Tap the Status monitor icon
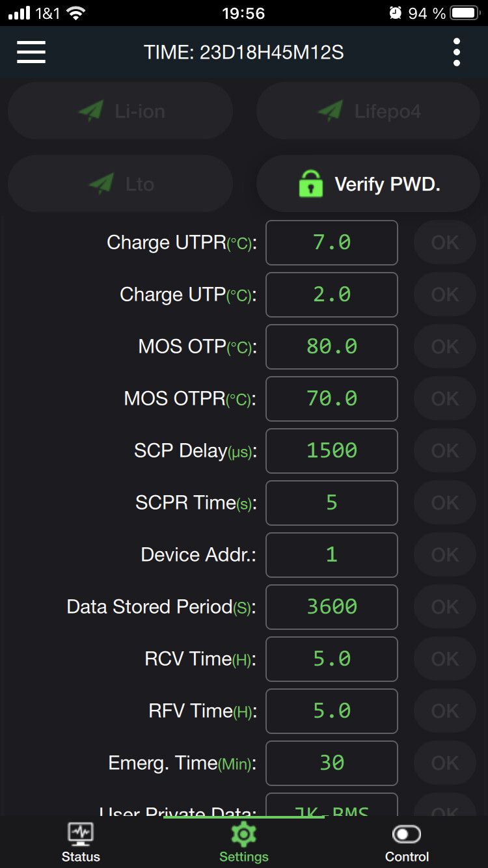Screen dimensions: 488x868 (81, 833)
